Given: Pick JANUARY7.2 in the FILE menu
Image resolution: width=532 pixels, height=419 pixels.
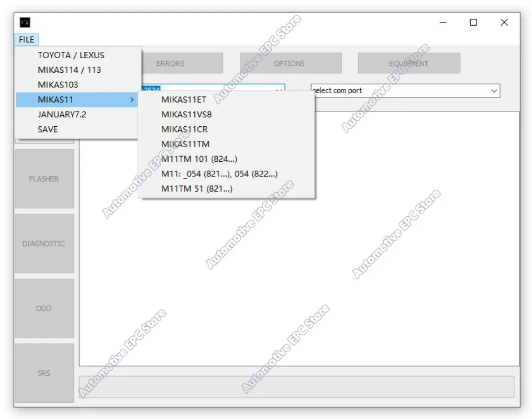Looking at the screenshot, I should pos(76,114).
